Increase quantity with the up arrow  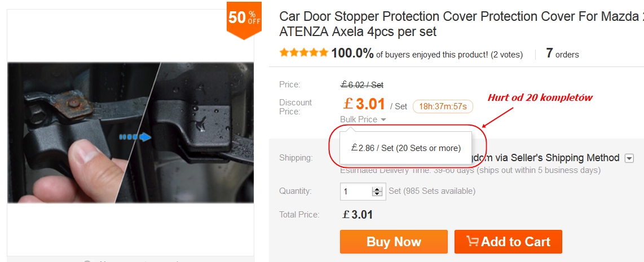tap(377, 189)
